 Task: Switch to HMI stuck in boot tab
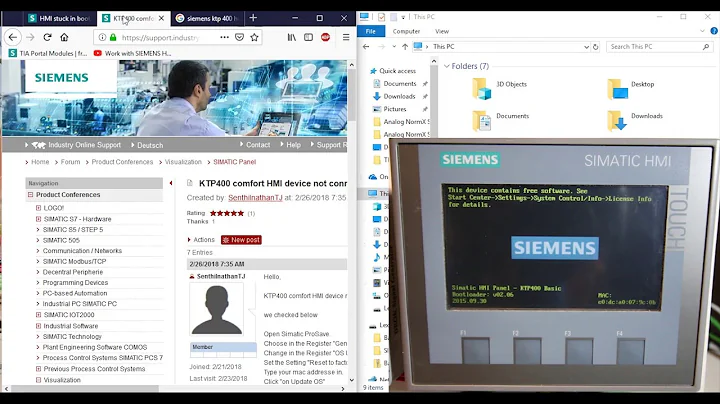click(x=59, y=18)
